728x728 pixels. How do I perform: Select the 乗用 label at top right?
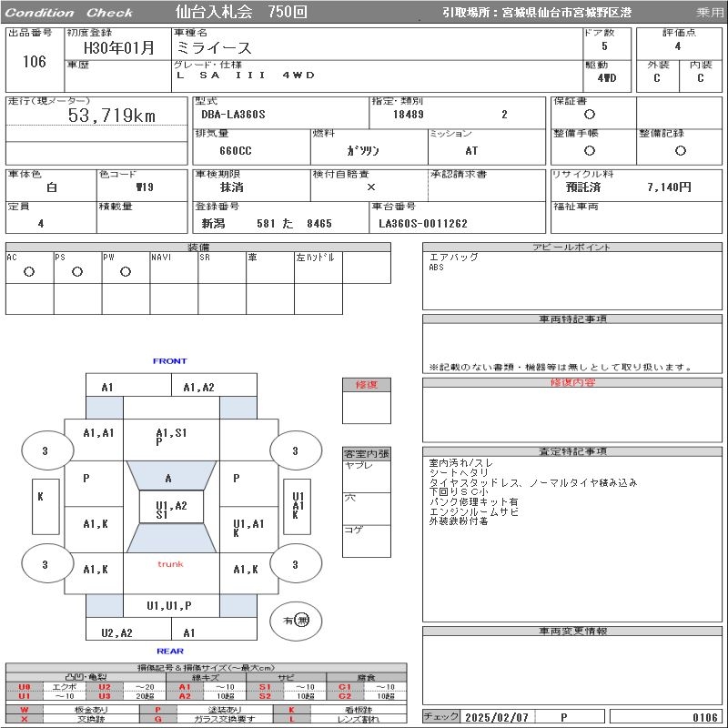pos(710,13)
